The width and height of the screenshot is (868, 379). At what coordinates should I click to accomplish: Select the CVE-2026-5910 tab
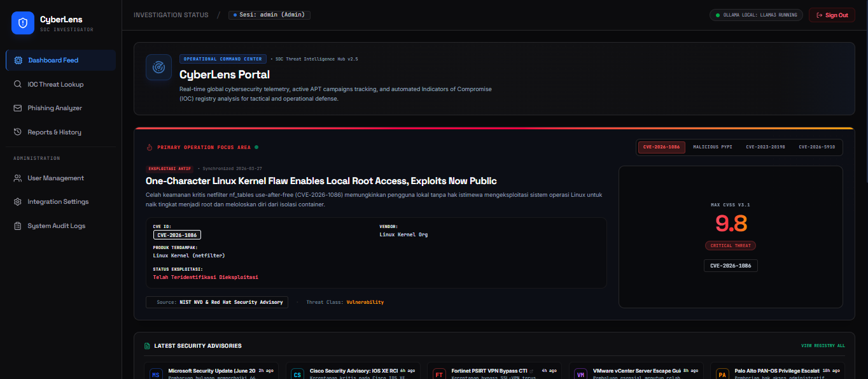816,147
